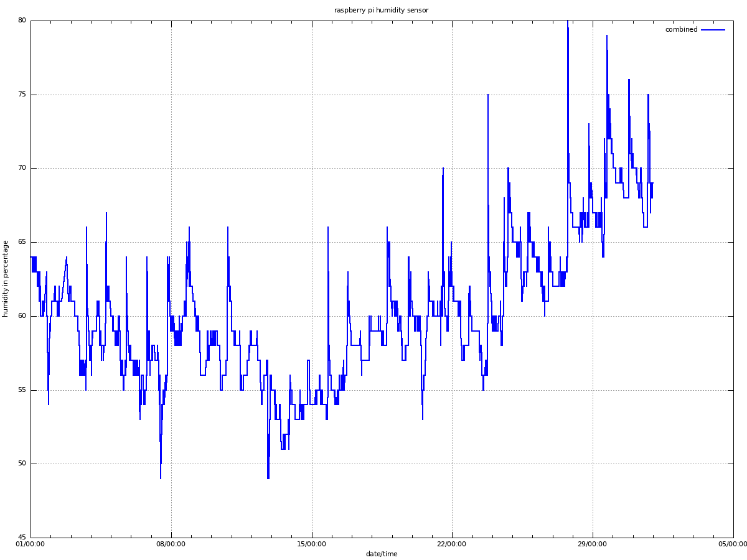
Task: Click y-axis tick value 60
Action: [x=23, y=316]
